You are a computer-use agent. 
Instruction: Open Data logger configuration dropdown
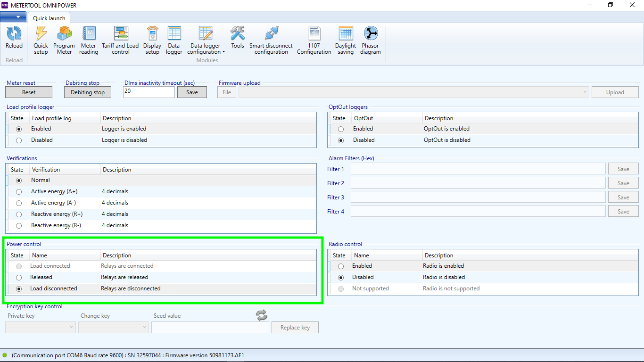pos(206,41)
